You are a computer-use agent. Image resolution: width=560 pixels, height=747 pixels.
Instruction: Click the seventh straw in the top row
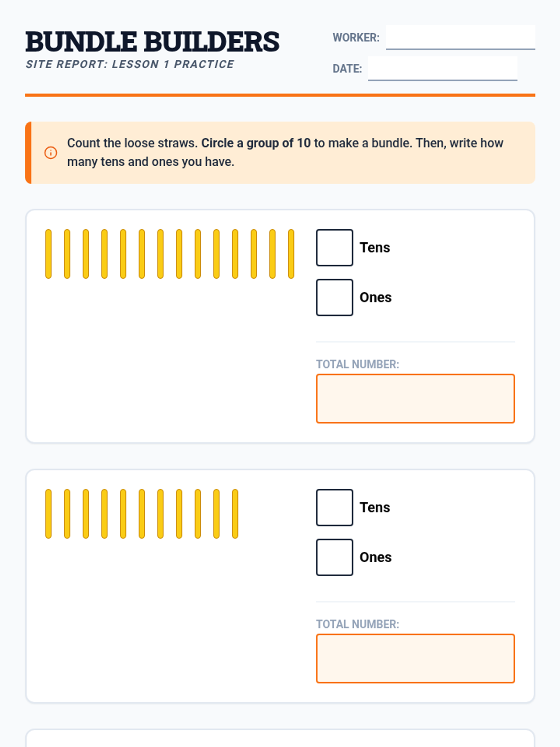click(161, 254)
